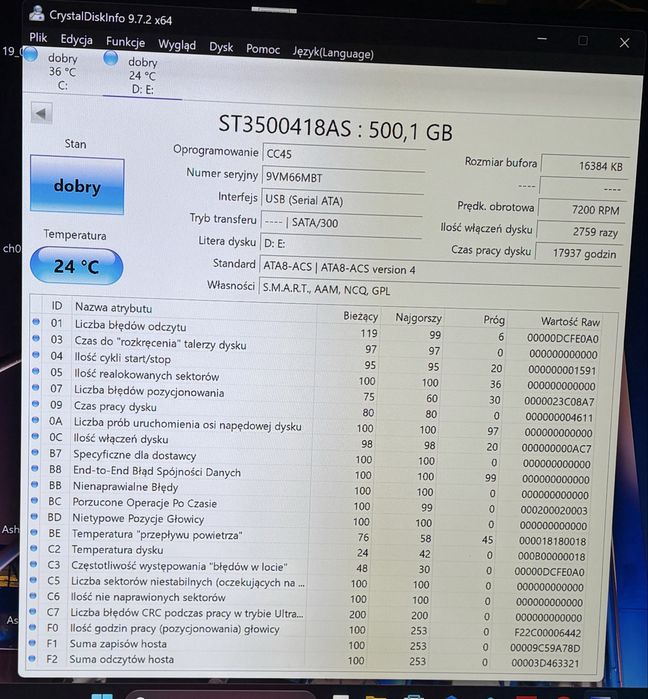Click raw value F22C00006442 in row F0
648x699 pixels.
(x=547, y=632)
